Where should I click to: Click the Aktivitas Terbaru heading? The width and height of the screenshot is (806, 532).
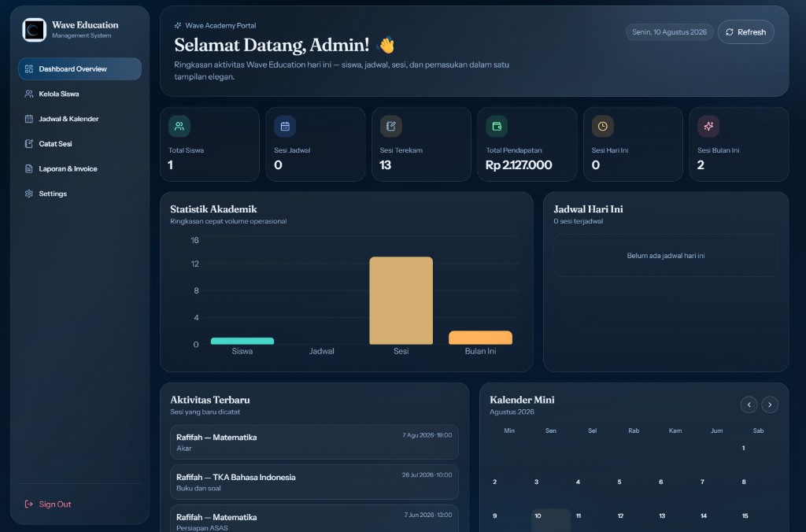tap(209, 400)
